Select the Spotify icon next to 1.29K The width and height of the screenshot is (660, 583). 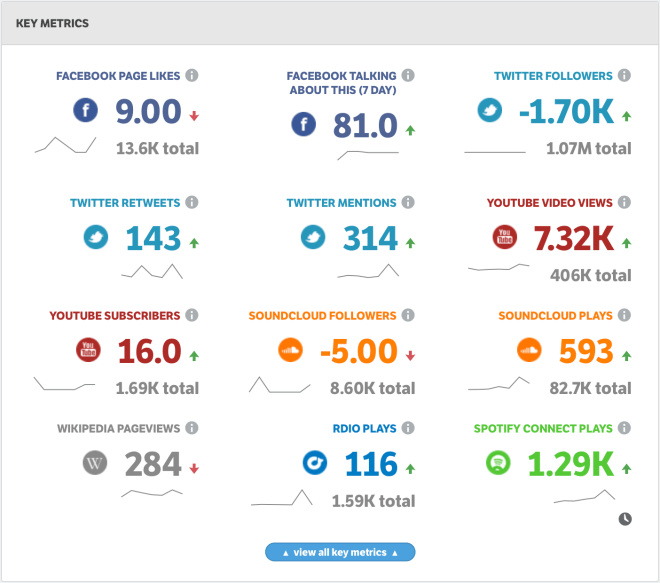[x=498, y=463]
